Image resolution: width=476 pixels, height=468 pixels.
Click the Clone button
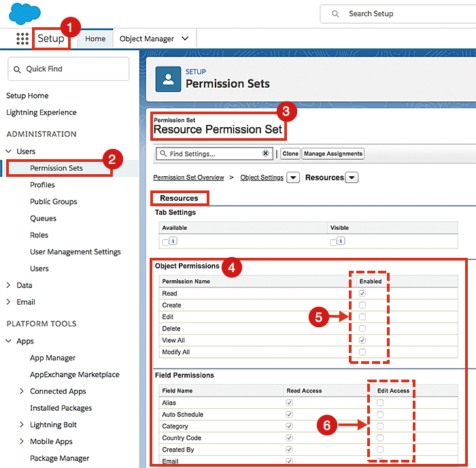click(x=290, y=153)
